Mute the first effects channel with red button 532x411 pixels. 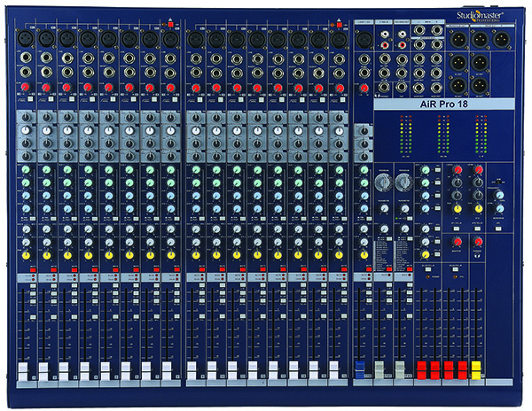[389, 269]
